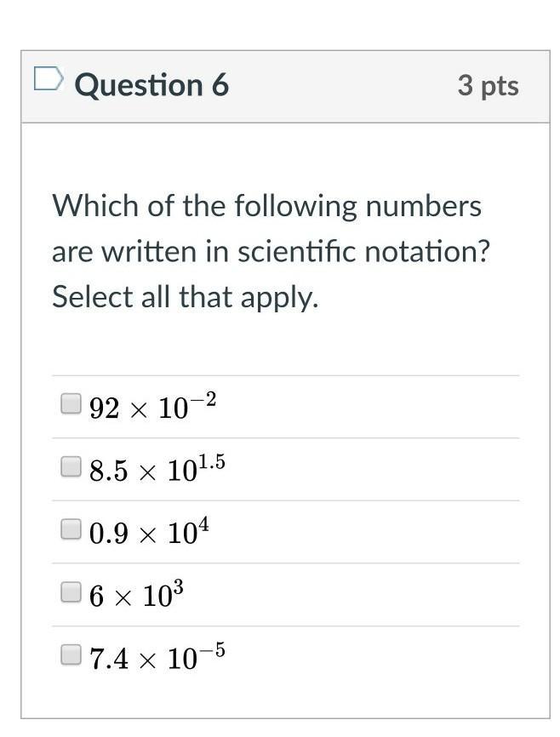Mark the 7.4 × 10^-5 checkbox
The image size is (560, 737).
pos(71,654)
